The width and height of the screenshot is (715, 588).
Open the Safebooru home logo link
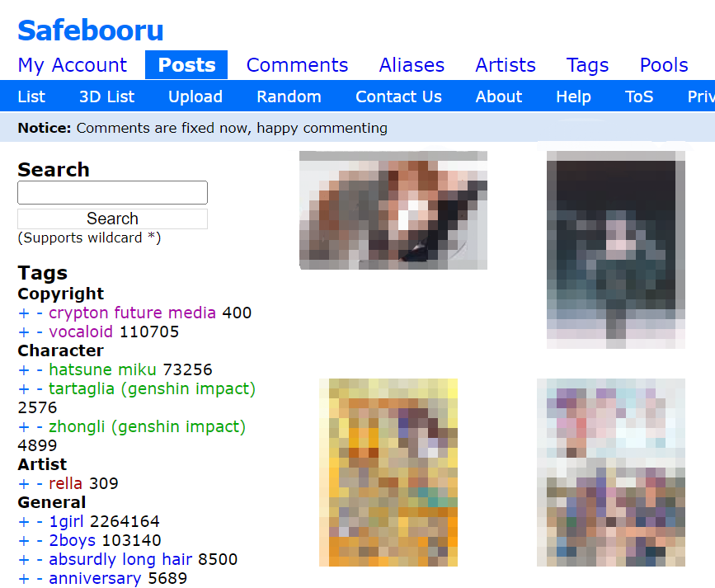(x=90, y=31)
